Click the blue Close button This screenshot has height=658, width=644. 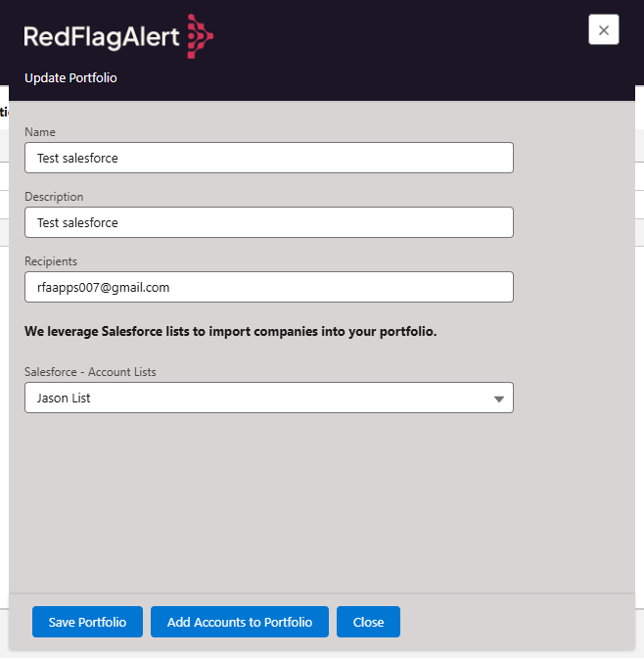(x=368, y=622)
